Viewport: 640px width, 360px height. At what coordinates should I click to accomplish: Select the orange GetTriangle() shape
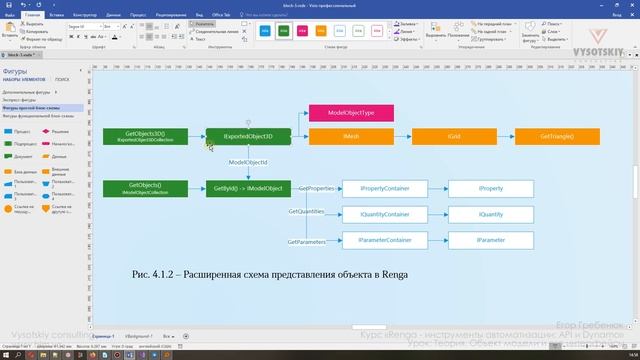click(557, 137)
